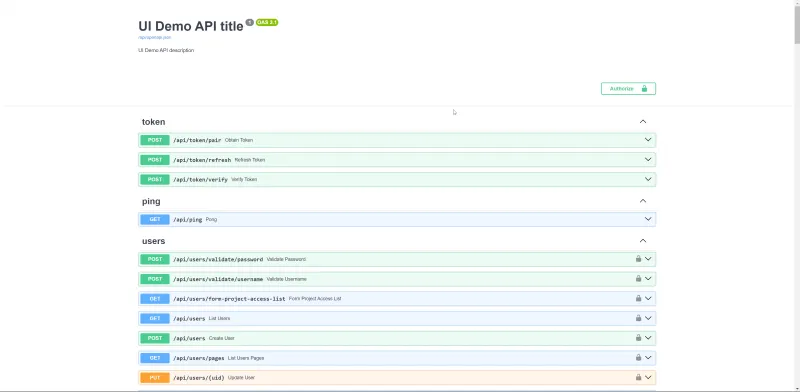Click POST badge for validate/password
Viewport: 800px width, 392px height.
[155, 259]
